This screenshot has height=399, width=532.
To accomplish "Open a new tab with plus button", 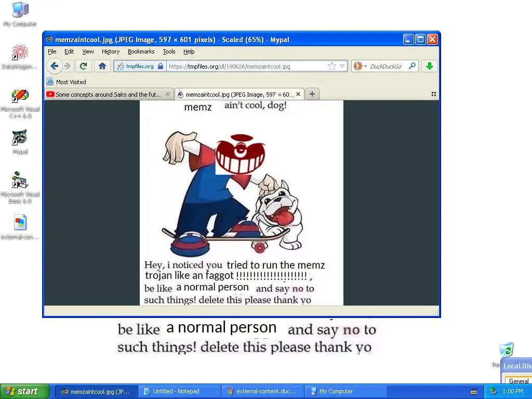I will 312,94.
